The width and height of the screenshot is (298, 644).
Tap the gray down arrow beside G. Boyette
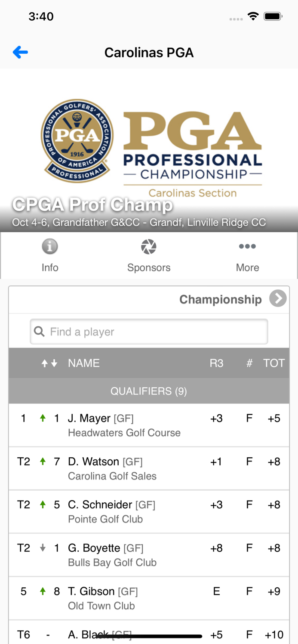pos(42,548)
